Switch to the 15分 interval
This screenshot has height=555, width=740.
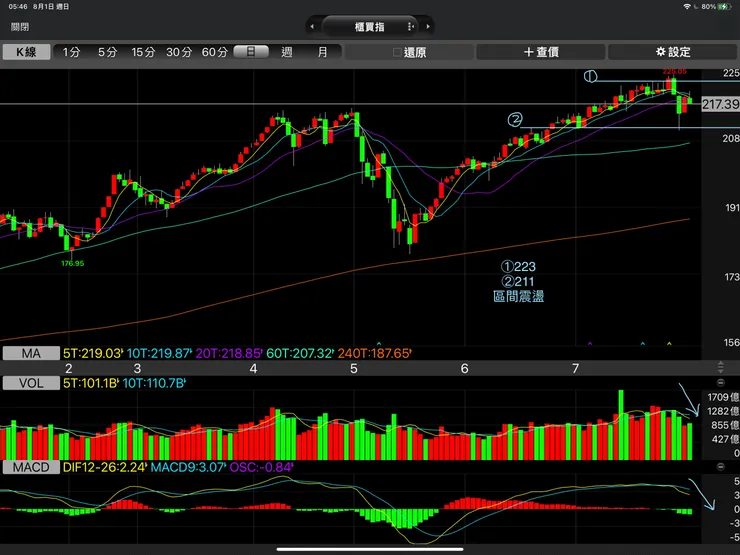click(x=143, y=52)
